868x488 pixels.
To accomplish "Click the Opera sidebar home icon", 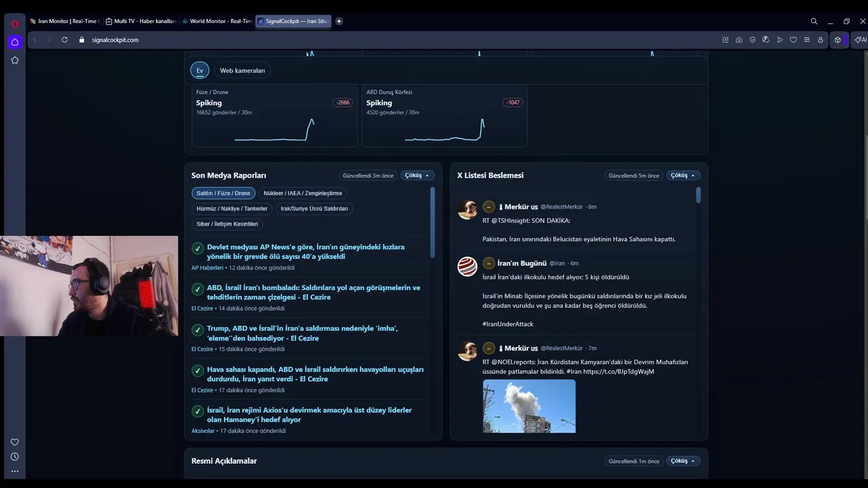I will (14, 42).
